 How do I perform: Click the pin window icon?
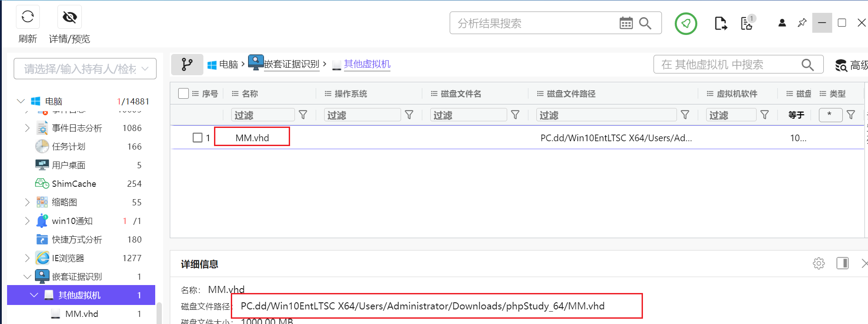pyautogui.click(x=802, y=23)
